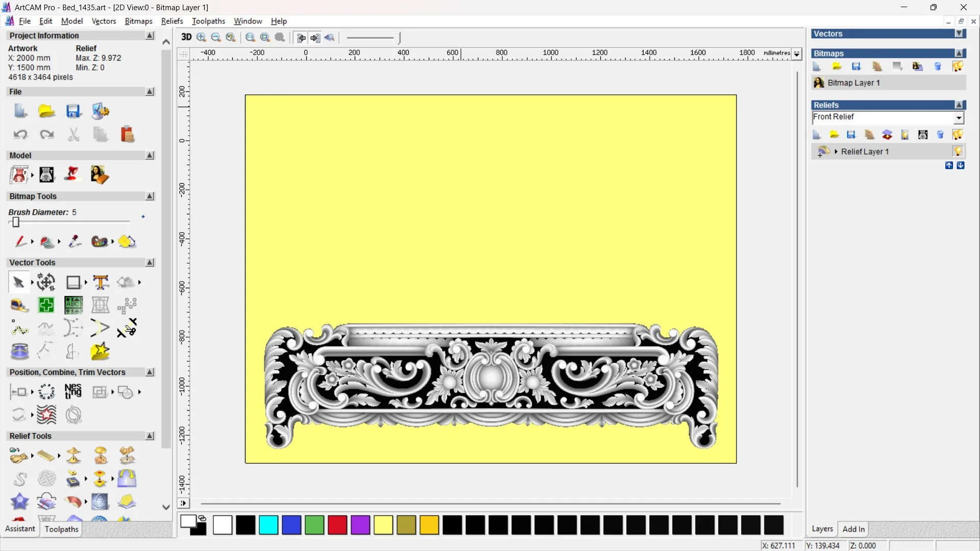
Task: Toggle Relief Layer 1 visibility bulb
Action: [958, 152]
